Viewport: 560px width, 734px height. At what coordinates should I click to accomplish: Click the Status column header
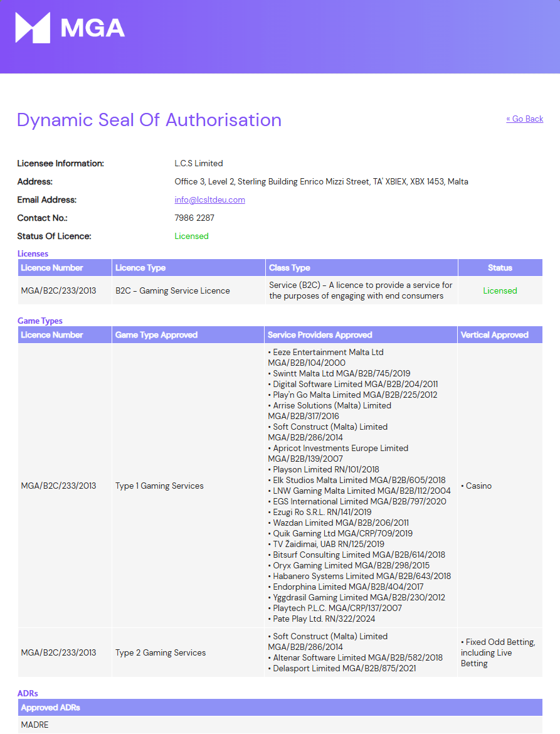500,268
